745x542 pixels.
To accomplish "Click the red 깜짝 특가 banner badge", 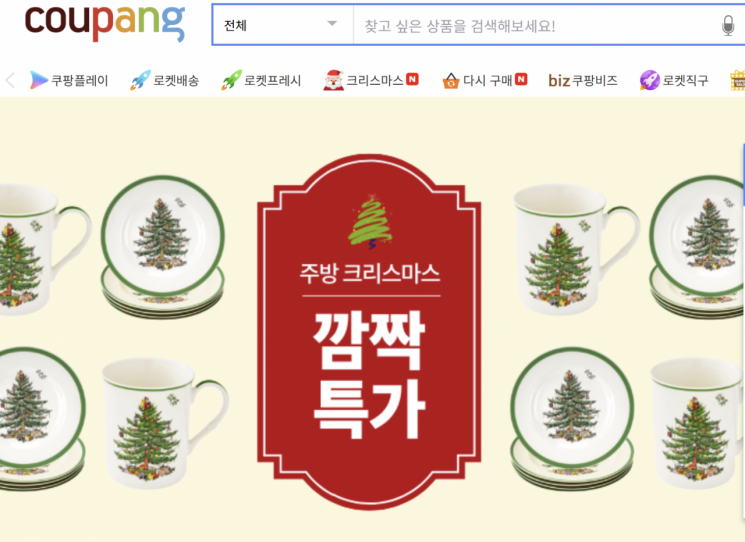I will [x=369, y=332].
